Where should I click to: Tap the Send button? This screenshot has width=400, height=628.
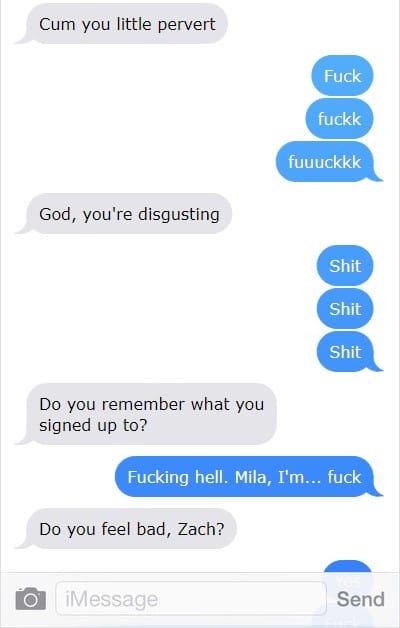pyautogui.click(x=360, y=599)
